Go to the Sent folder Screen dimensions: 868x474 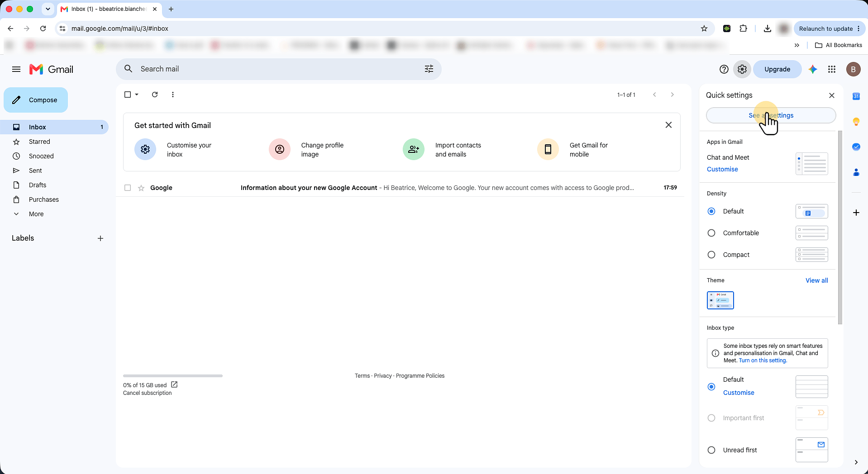click(x=35, y=171)
